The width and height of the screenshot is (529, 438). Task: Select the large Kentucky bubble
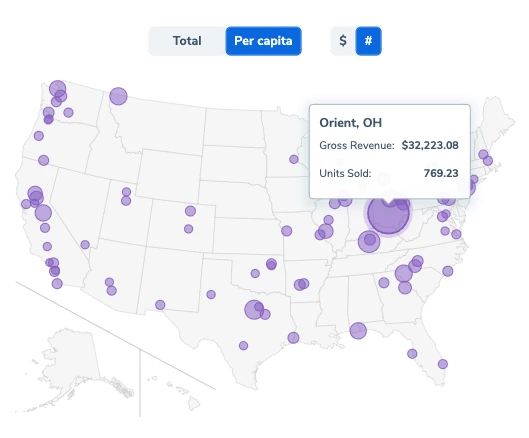(x=369, y=241)
